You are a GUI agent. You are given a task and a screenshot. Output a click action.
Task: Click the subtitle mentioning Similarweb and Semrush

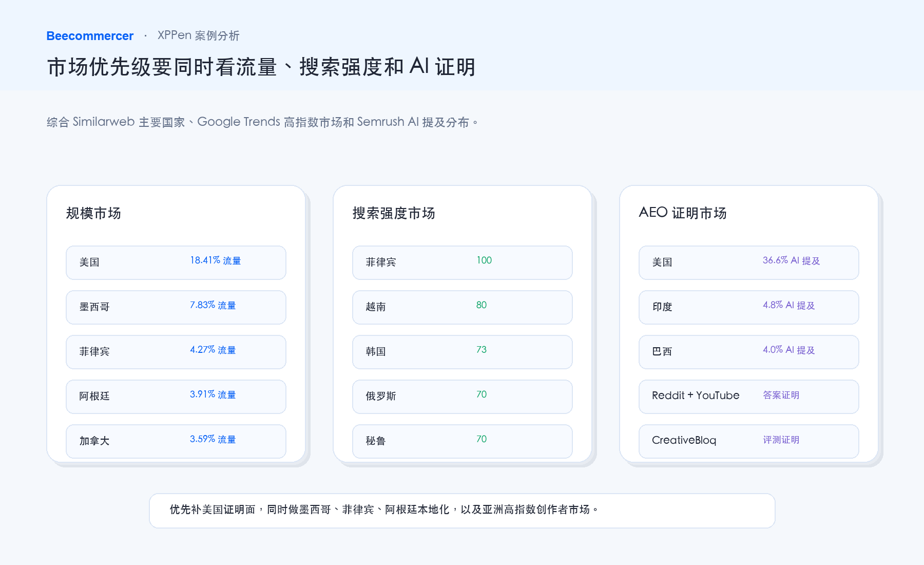(262, 122)
